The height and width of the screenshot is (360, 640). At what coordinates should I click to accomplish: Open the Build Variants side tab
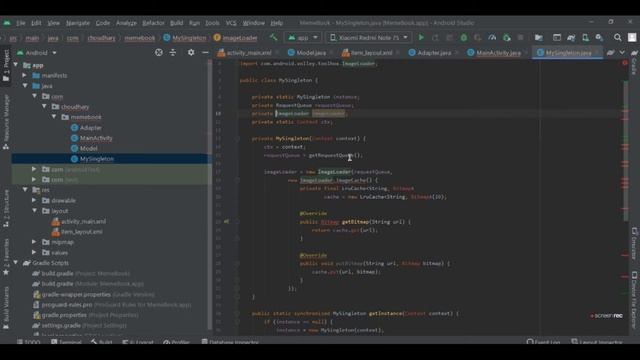click(x=6, y=307)
